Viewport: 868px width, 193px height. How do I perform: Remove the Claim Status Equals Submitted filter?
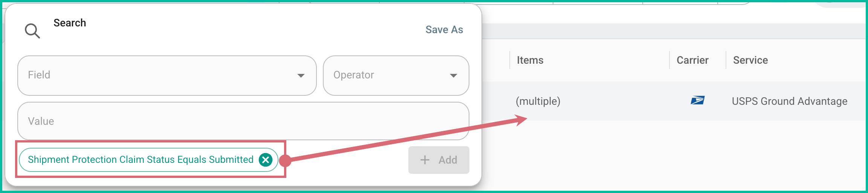point(266,160)
